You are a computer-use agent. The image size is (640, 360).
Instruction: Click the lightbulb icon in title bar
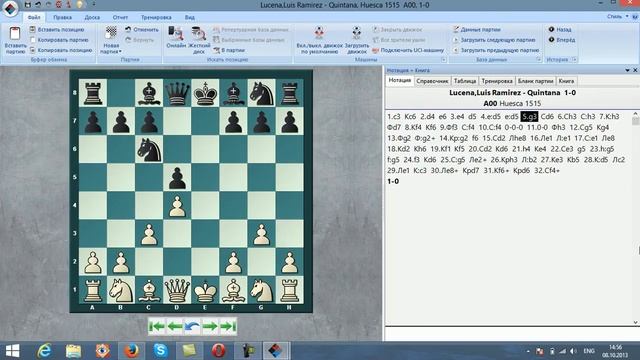80,4
